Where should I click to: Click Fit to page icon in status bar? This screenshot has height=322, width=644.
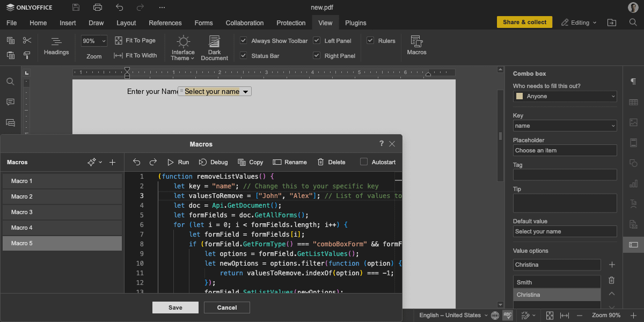tap(550, 315)
